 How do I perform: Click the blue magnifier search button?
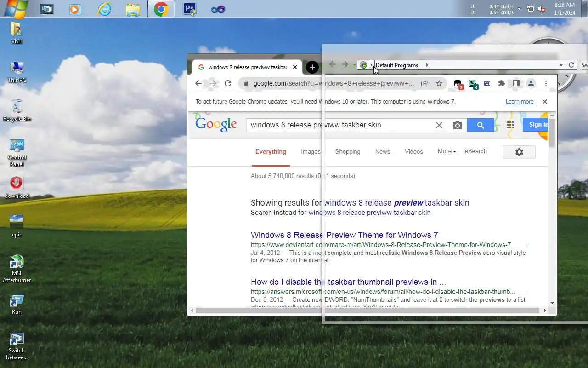(481, 125)
